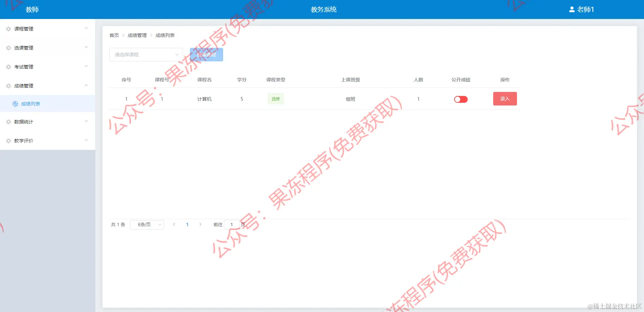Go to next page arrow in pagination
The width and height of the screenshot is (644, 312).
pos(200,224)
